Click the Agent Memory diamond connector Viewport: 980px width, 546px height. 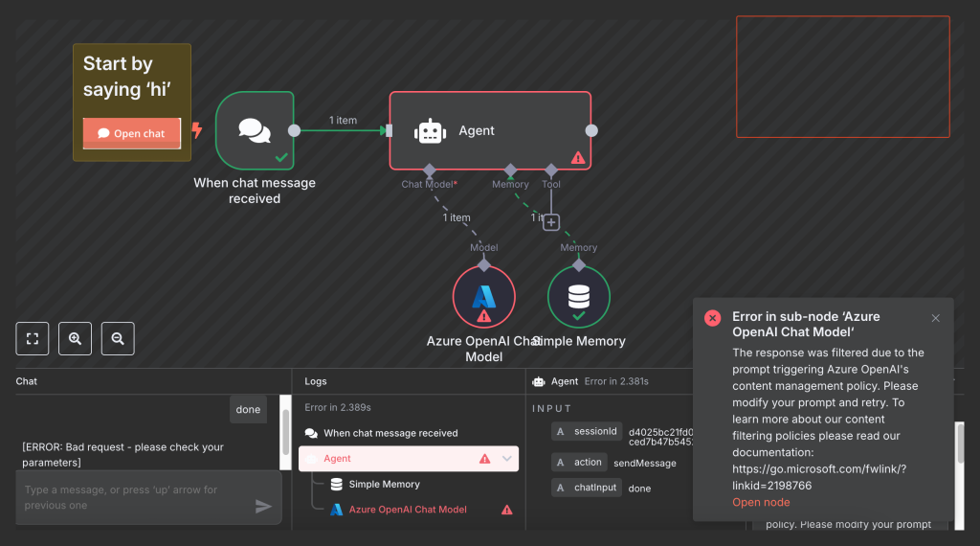[x=511, y=171]
